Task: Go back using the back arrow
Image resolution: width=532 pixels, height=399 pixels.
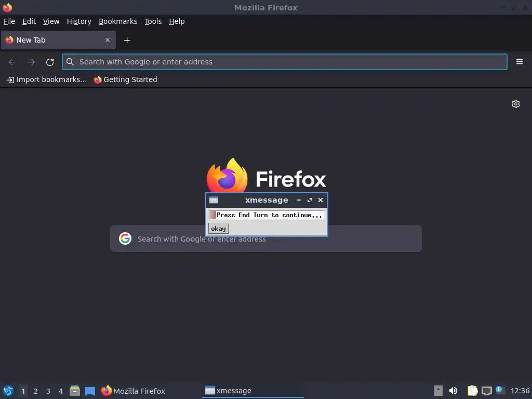Action: [x=12, y=62]
